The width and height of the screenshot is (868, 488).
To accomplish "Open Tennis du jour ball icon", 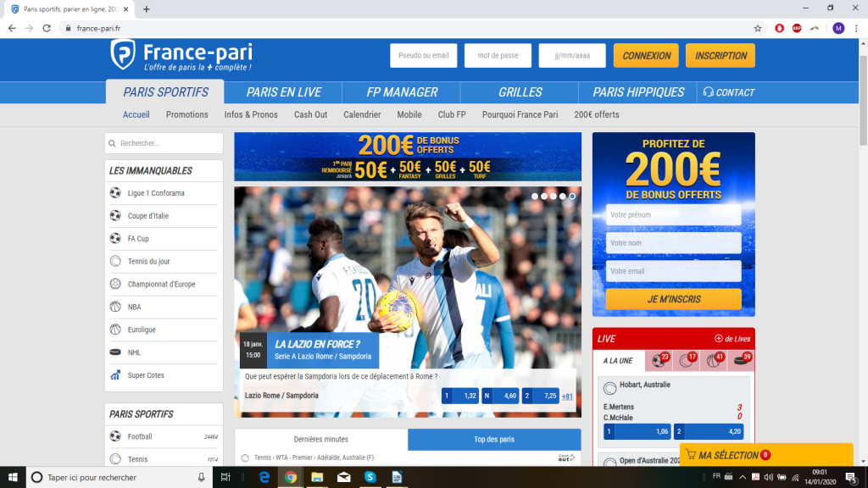I will click(115, 261).
